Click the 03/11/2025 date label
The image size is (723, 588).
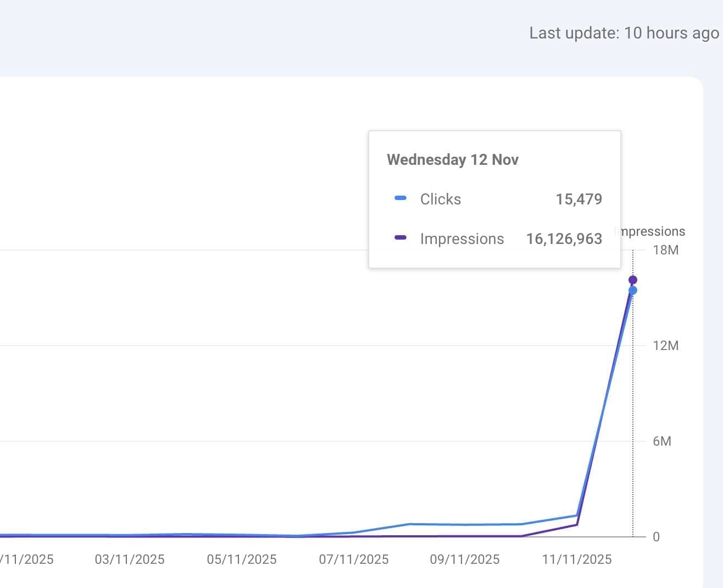(x=130, y=559)
